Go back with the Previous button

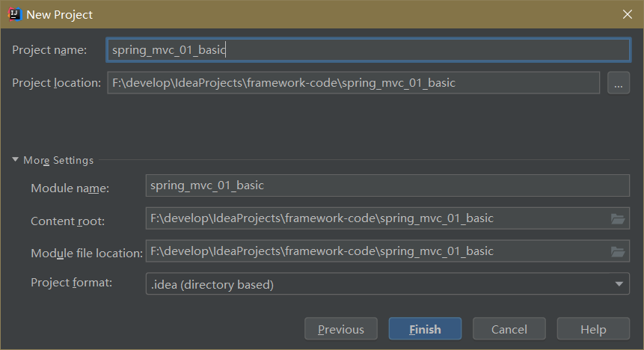point(341,329)
